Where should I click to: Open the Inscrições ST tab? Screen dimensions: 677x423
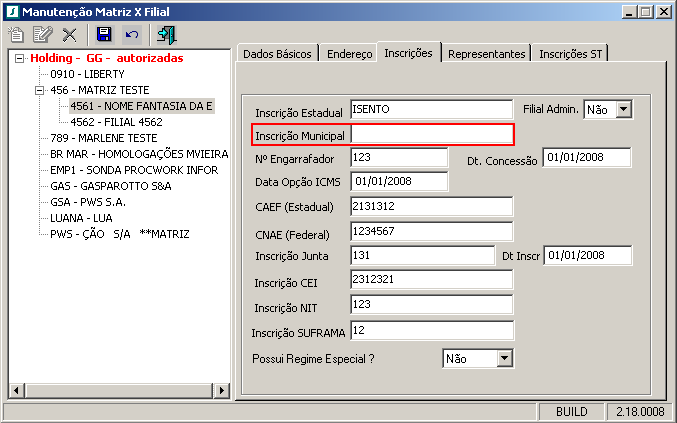click(570, 54)
